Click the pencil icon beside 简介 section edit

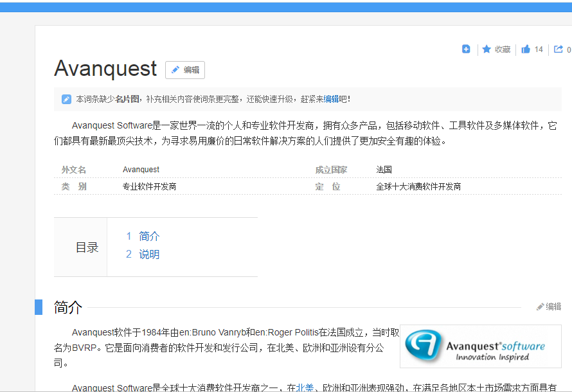pyautogui.click(x=540, y=307)
